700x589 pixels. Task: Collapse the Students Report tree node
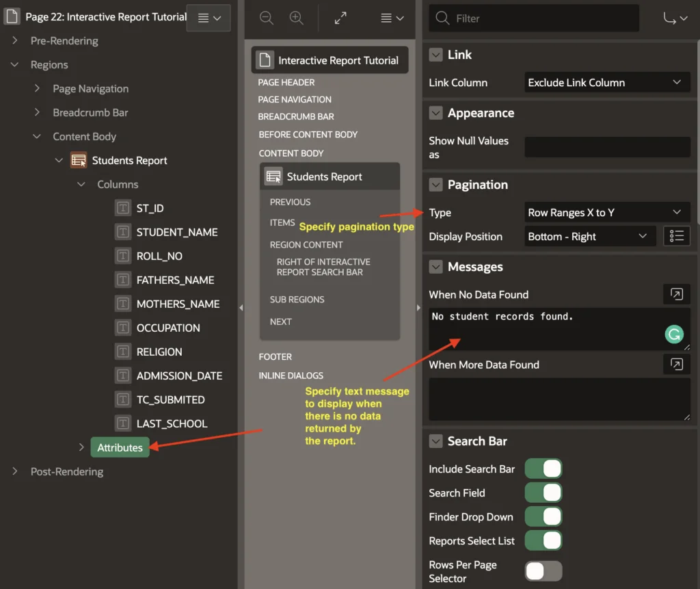click(x=59, y=160)
